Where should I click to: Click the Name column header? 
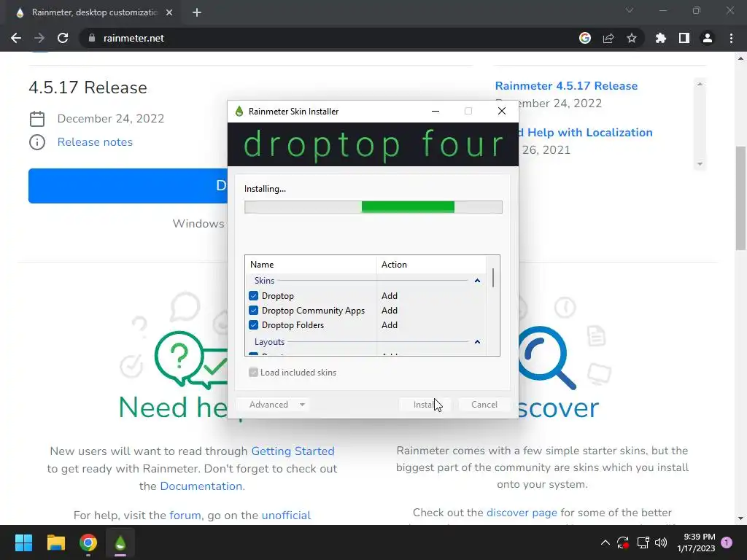(x=311, y=264)
